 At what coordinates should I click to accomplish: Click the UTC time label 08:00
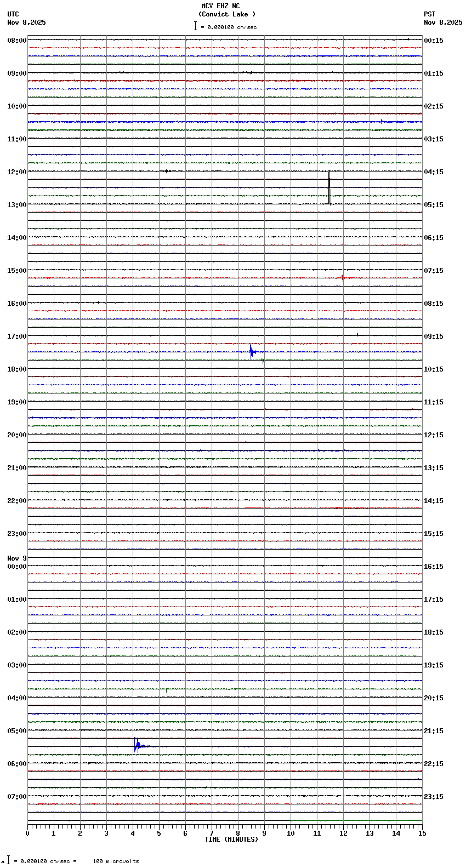(x=17, y=41)
